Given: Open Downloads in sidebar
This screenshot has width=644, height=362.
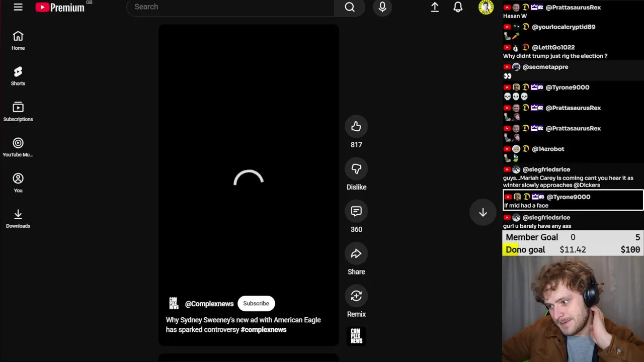Looking at the screenshot, I should click(18, 219).
